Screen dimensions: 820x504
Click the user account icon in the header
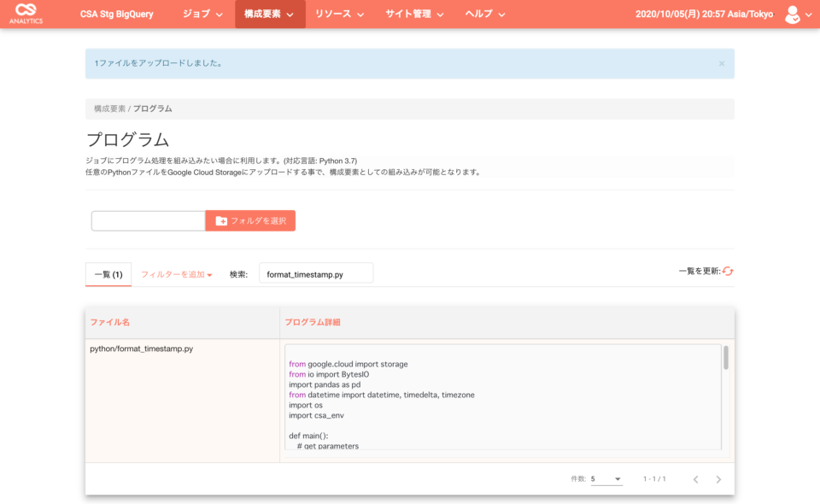coord(794,14)
